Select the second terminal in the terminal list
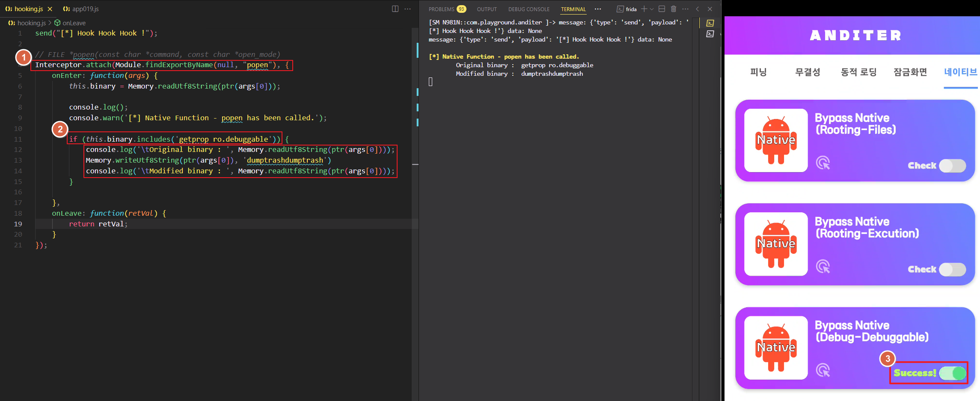Screen dimensions: 980x401 tap(710, 34)
